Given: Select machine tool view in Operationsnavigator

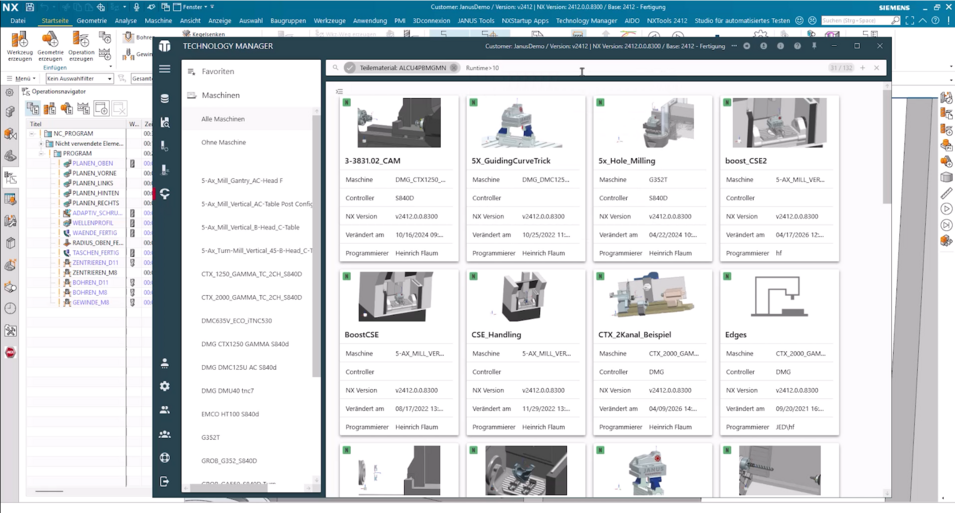Looking at the screenshot, I should point(50,108).
